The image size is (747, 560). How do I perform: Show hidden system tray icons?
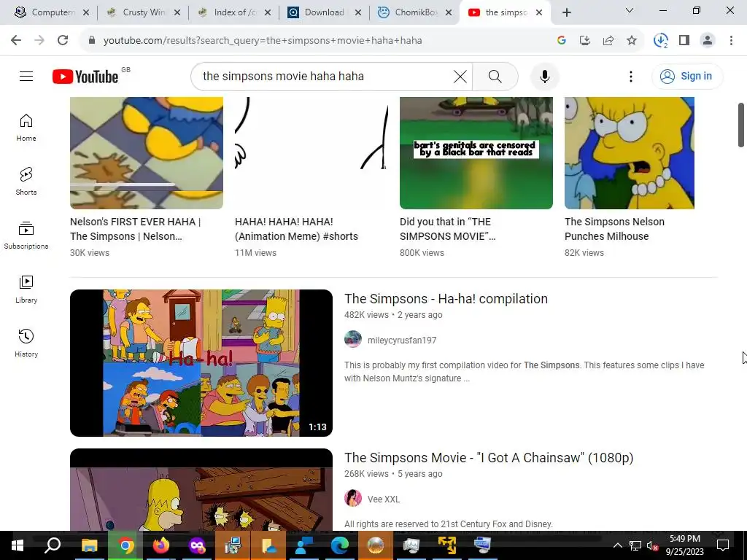click(x=617, y=545)
